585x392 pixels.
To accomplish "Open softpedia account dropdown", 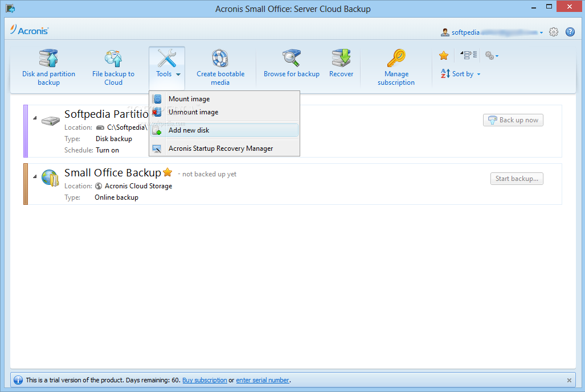I will coord(541,33).
